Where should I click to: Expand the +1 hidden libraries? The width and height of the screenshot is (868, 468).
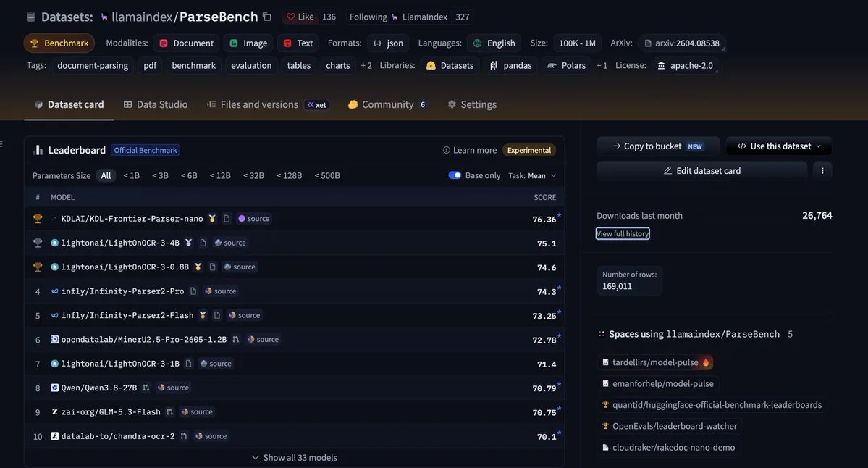602,65
